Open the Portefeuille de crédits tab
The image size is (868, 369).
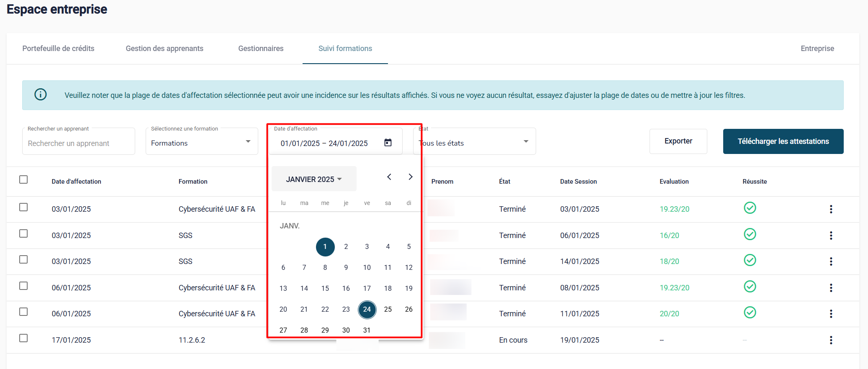(58, 49)
